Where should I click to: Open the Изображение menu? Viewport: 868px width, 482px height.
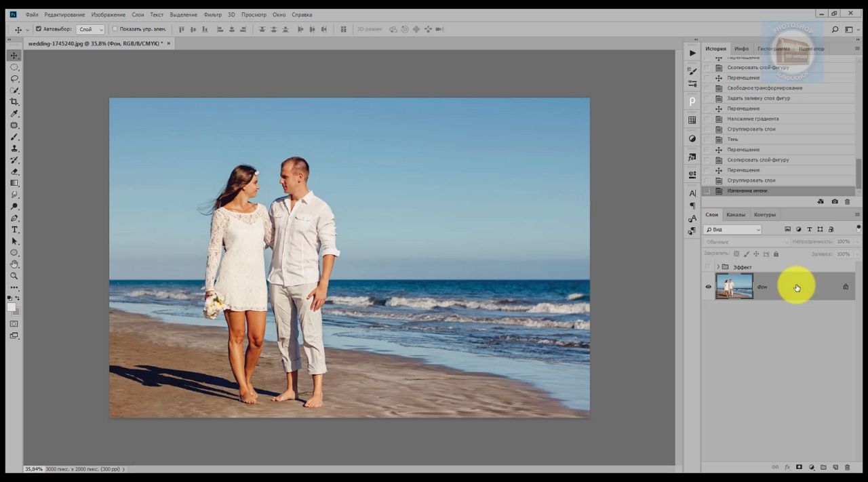coord(108,14)
